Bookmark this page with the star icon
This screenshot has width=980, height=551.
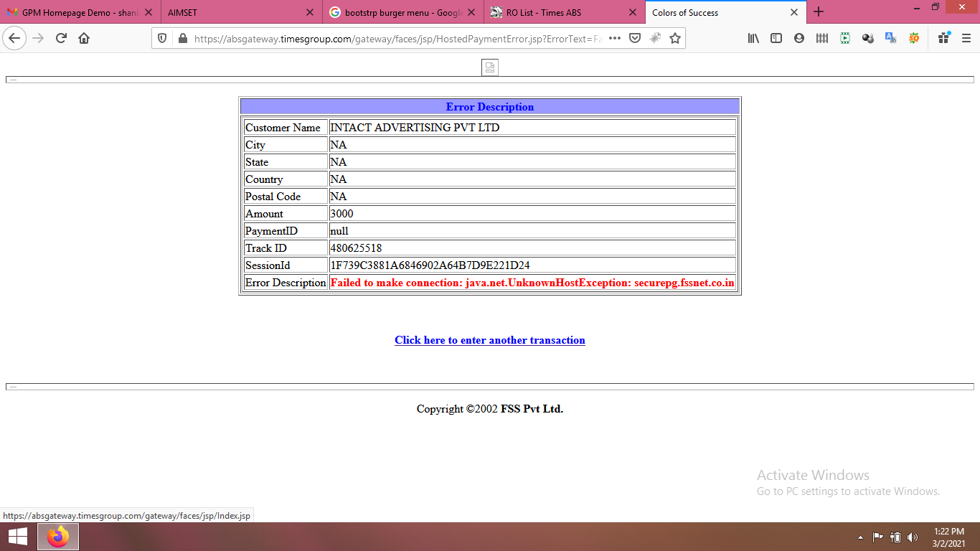pyautogui.click(x=675, y=39)
